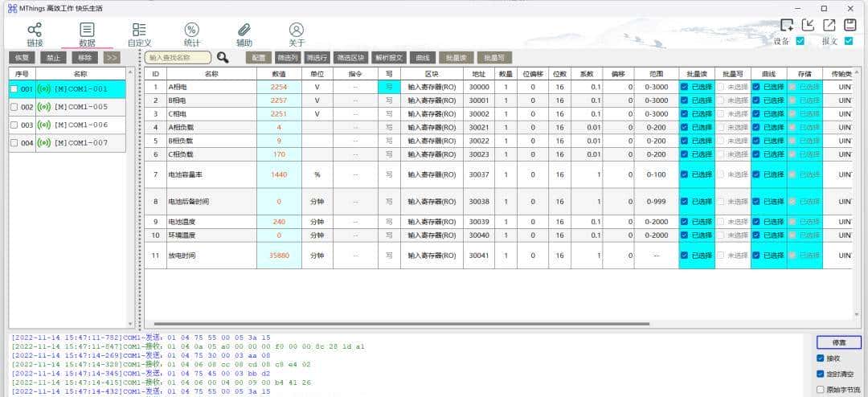Click signal icon of COM1-007 device

click(43, 143)
